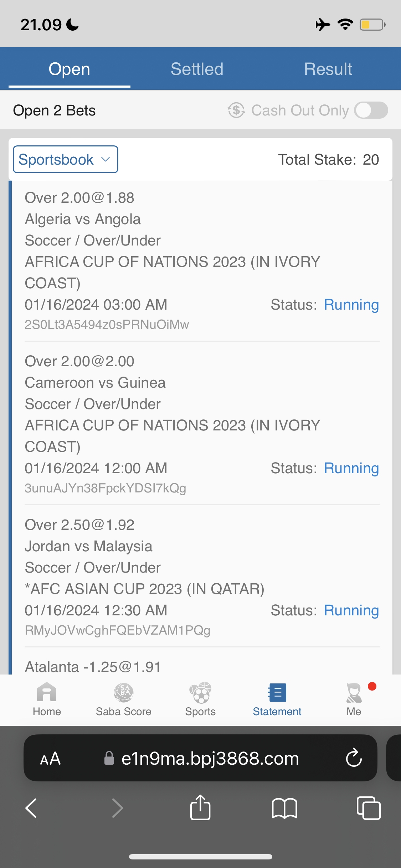The height and width of the screenshot is (868, 401).
Task: Toggle the Cash Out Only switch
Action: [371, 110]
